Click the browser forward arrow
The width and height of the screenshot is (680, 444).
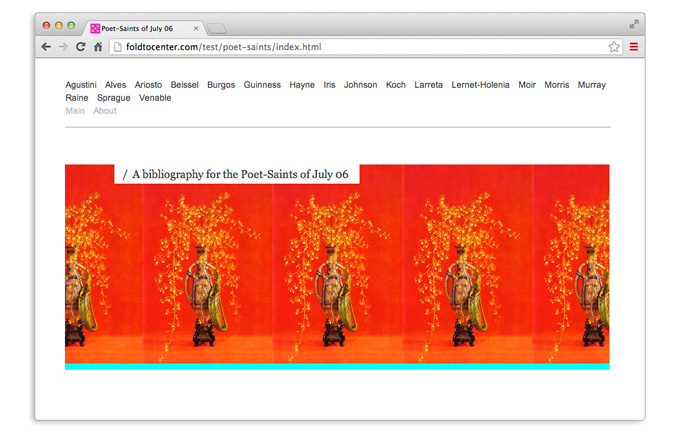(x=63, y=47)
